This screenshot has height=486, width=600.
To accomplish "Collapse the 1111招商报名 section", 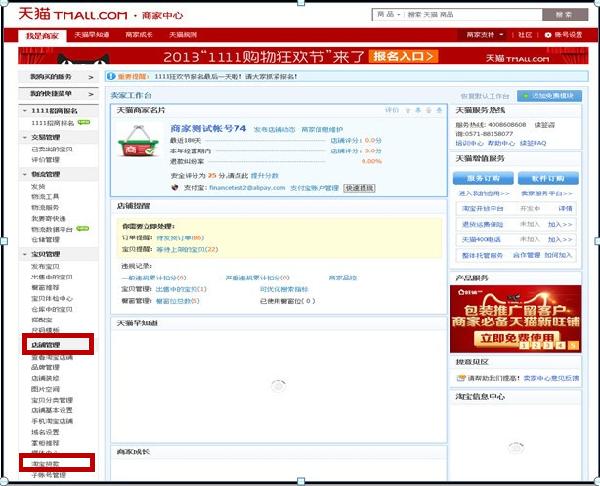I will [24, 111].
